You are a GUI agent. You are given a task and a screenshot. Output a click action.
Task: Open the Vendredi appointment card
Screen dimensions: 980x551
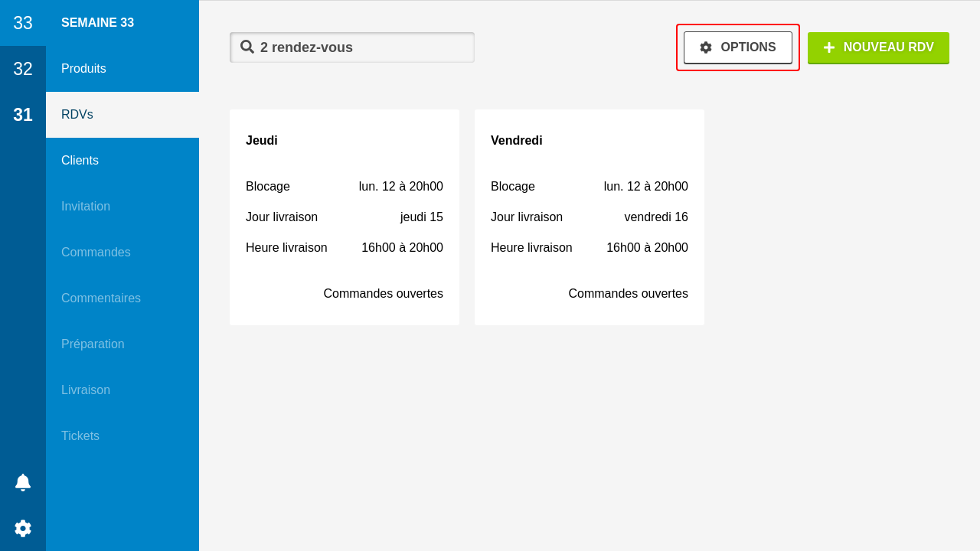pyautogui.click(x=590, y=217)
